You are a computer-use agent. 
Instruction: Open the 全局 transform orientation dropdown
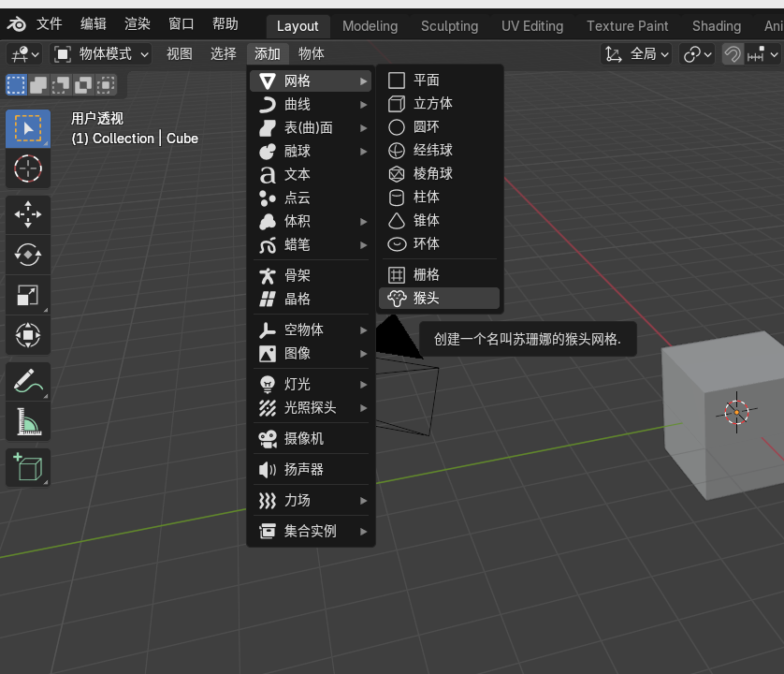click(x=636, y=54)
